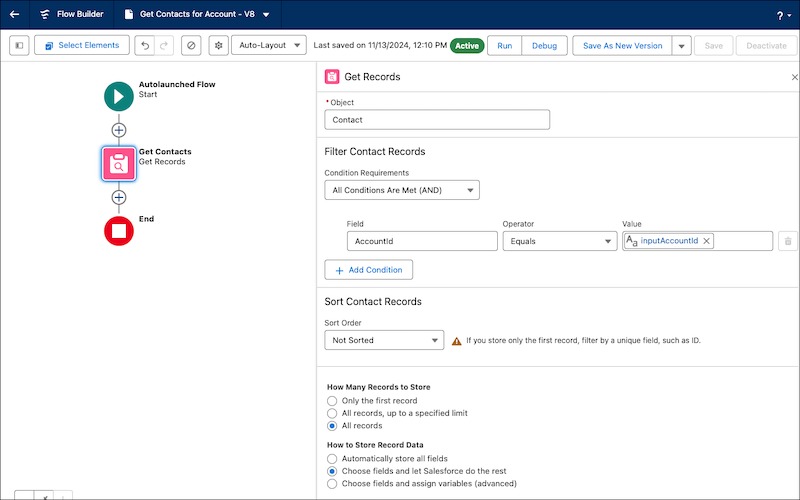Click 'How Many Records to Store' heading
The width and height of the screenshot is (800, 500).
coord(379,387)
